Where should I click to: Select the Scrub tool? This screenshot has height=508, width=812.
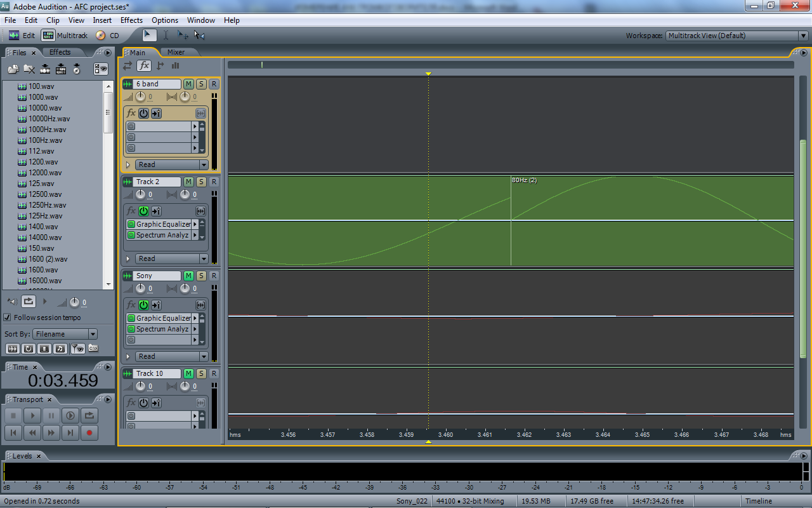point(199,36)
